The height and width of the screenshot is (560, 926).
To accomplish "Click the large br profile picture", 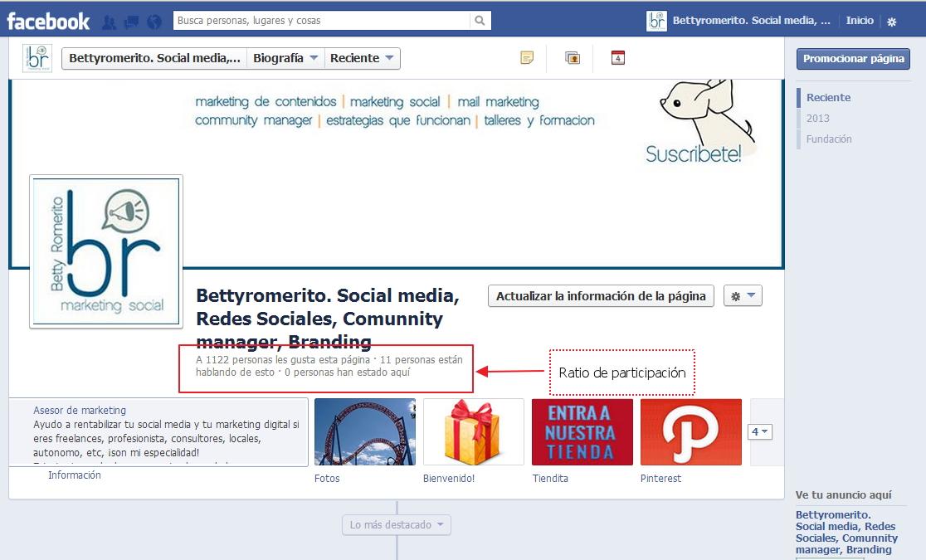I will tap(106, 251).
